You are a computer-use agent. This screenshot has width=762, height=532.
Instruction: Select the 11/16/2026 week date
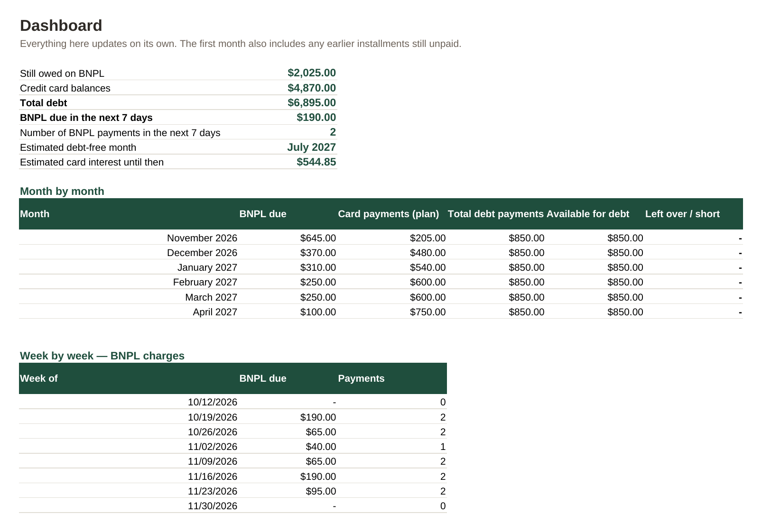click(x=213, y=477)
